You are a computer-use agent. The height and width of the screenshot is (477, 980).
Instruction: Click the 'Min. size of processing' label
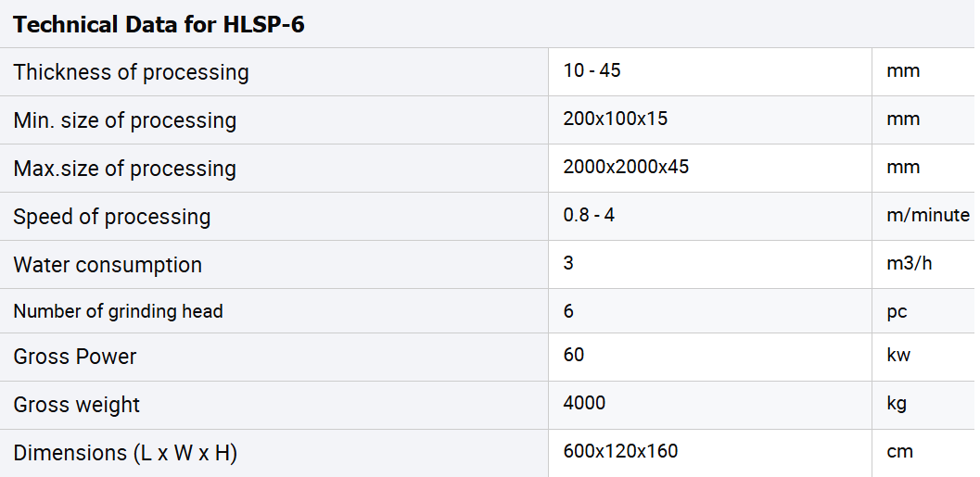coord(124,120)
